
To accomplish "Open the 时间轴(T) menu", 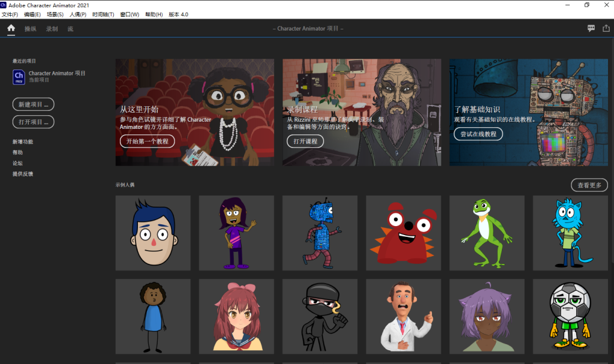I will [103, 14].
